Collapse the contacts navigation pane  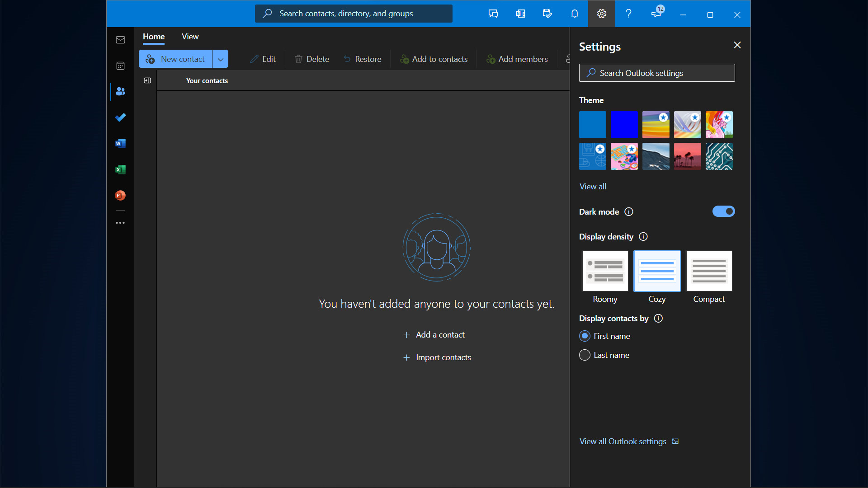(x=147, y=80)
